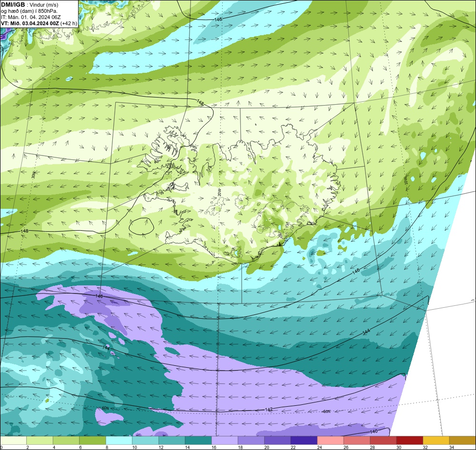This screenshot has height=450, width=476.
Task: Click the legend tick label '16'
Action: click(x=214, y=447)
